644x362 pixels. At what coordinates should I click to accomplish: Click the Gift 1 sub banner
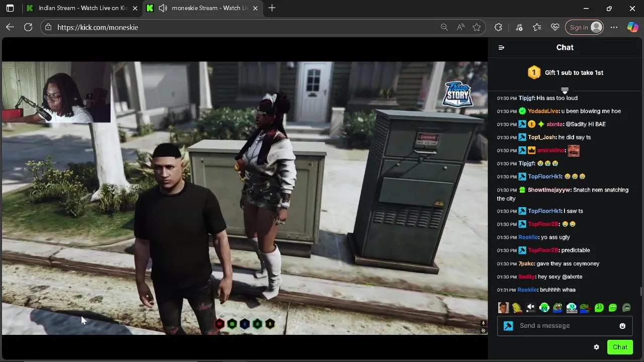(x=565, y=72)
